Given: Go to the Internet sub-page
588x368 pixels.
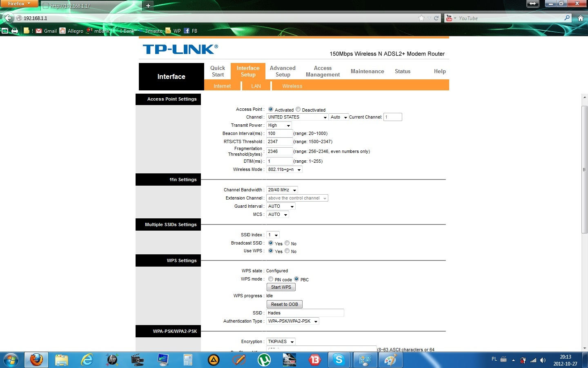Looking at the screenshot, I should tap(222, 86).
